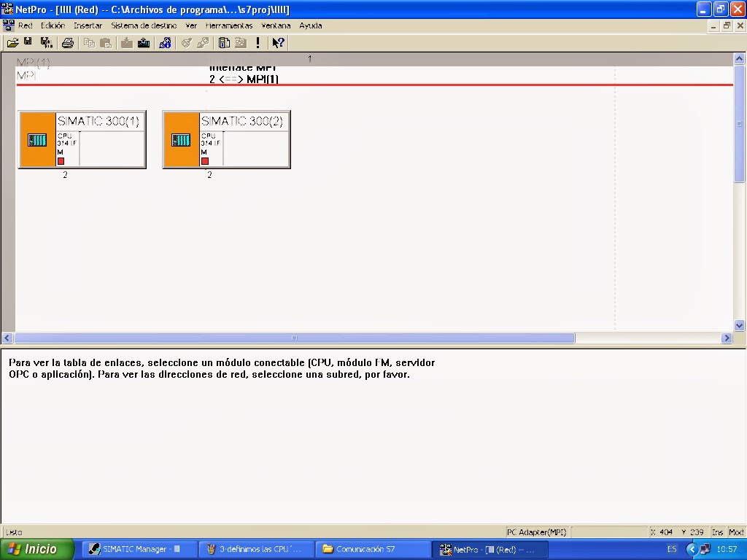Open the Ayuda menu
Image resolution: width=747 pixels, height=560 pixels.
coord(311,26)
